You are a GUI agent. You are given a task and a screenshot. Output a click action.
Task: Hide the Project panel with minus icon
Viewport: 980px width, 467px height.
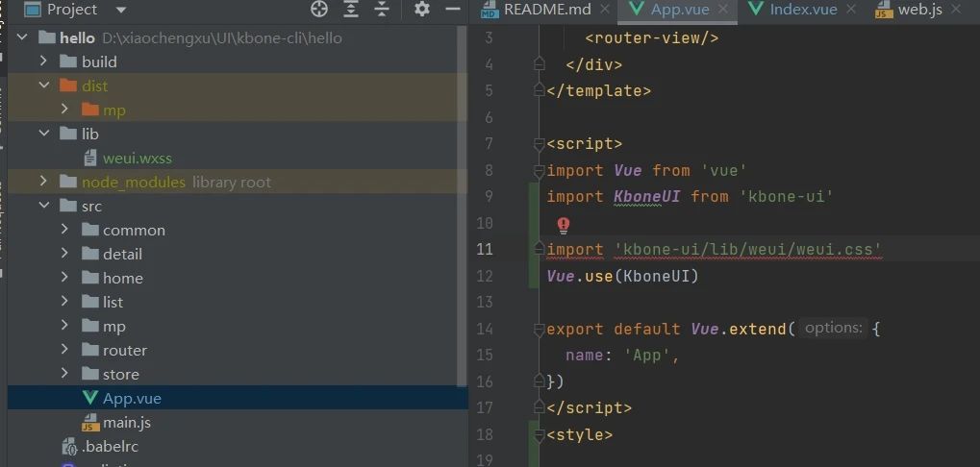(x=453, y=9)
